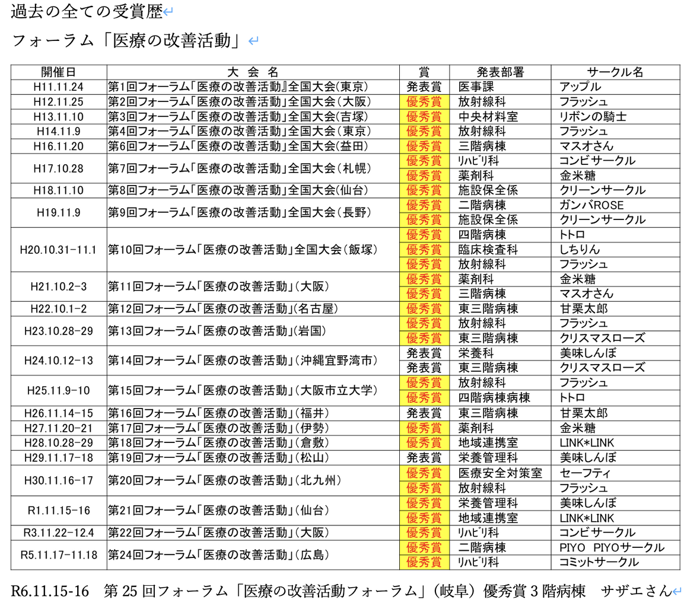
Task: Click the サザエさん text in bottom line
Action: [x=636, y=591]
